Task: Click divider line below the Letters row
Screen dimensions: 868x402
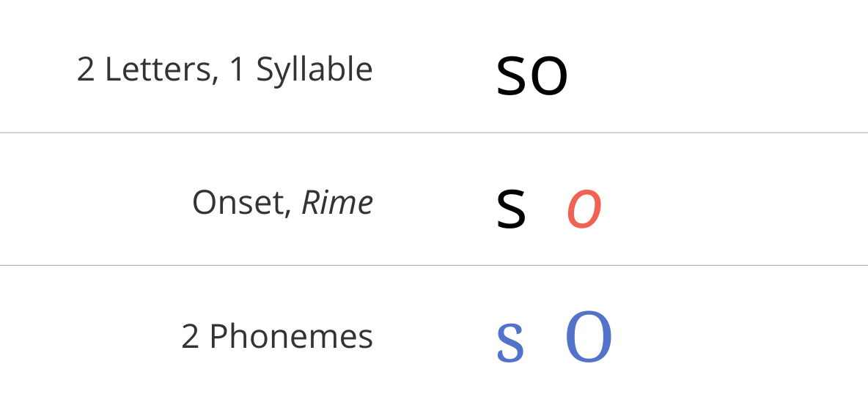Action: (x=434, y=133)
